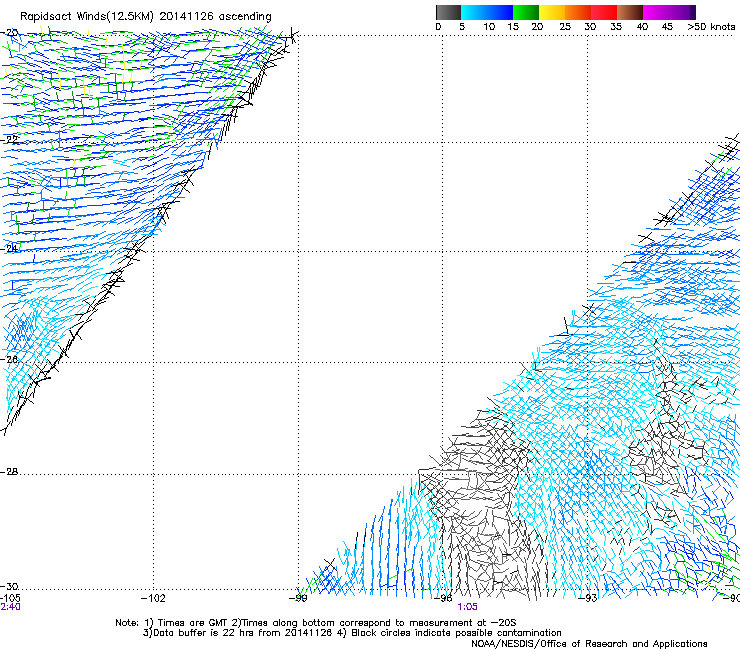Click the 'Times are GMT' note line

click(x=315, y=623)
